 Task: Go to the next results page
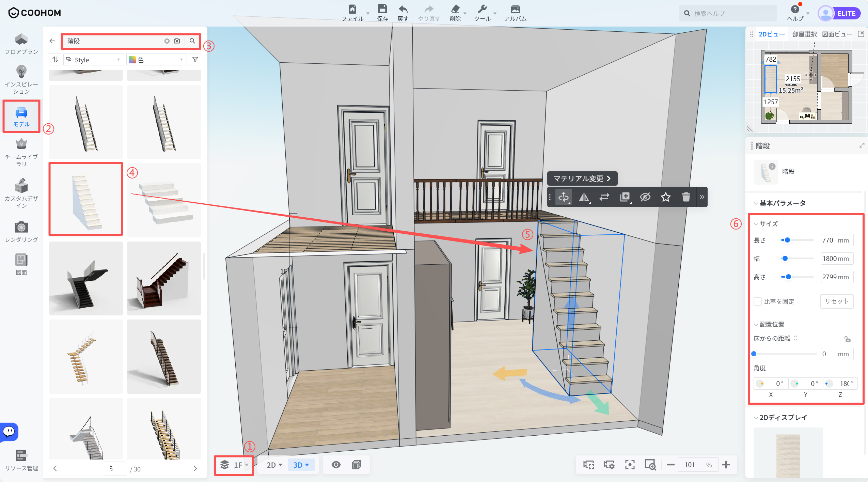click(195, 469)
